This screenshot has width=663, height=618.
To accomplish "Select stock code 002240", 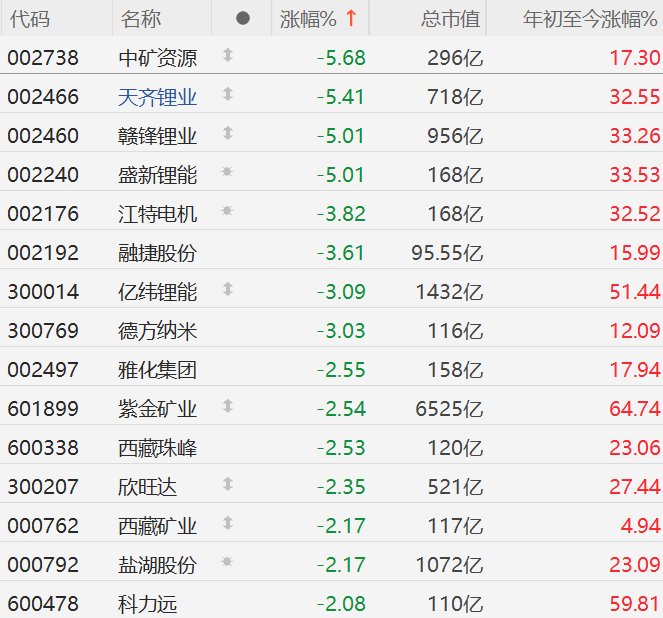I will (x=43, y=175).
